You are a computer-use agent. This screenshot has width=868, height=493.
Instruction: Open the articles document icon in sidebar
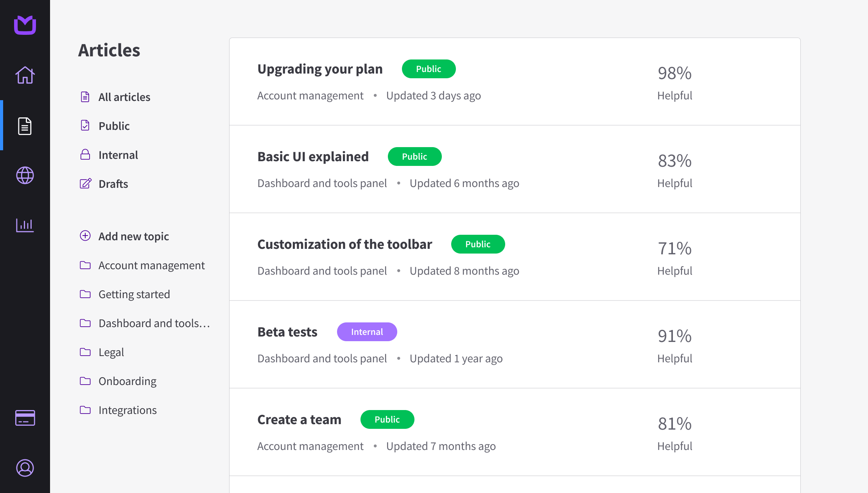(x=25, y=126)
